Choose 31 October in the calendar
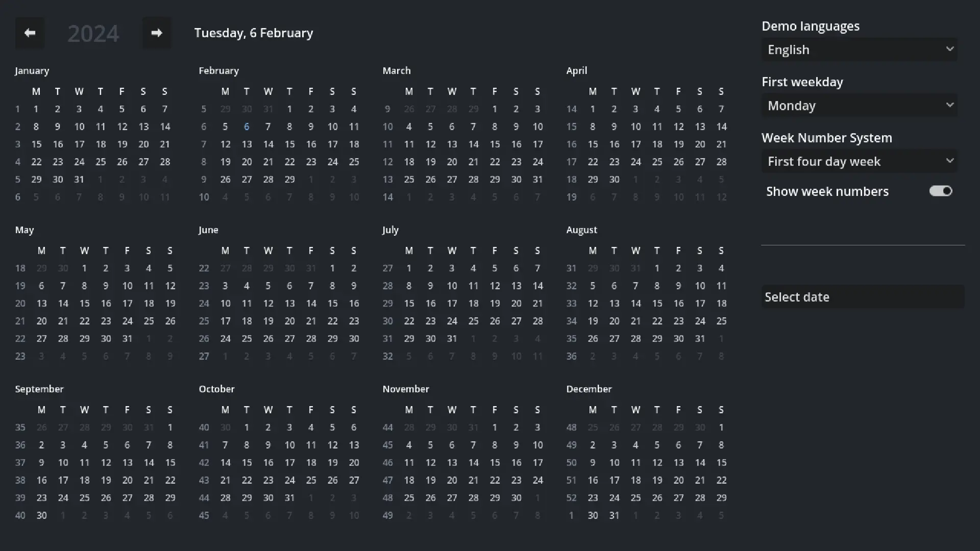This screenshot has height=551, width=980. (289, 497)
